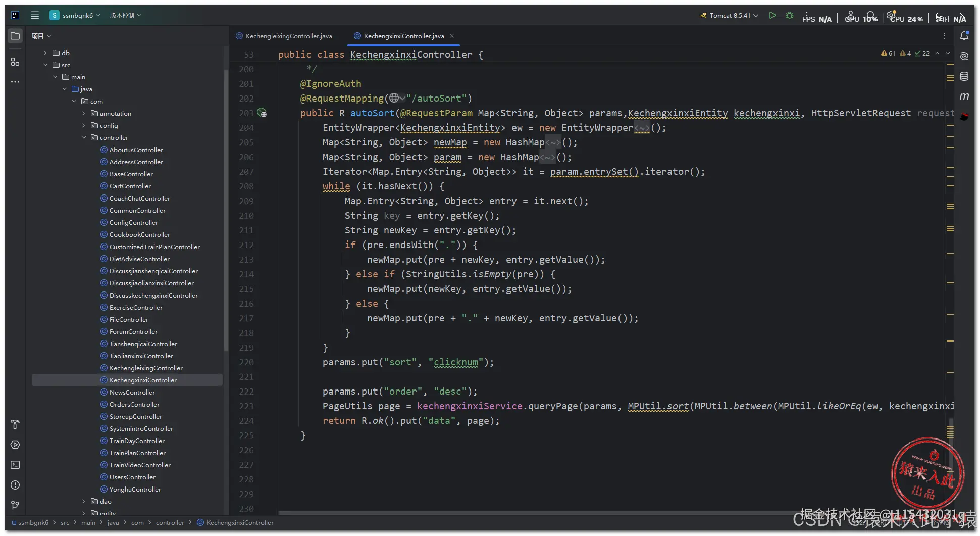Viewport: 980px width, 536px height.
Task: Open the Notifications bell panel
Action: pyautogui.click(x=964, y=36)
